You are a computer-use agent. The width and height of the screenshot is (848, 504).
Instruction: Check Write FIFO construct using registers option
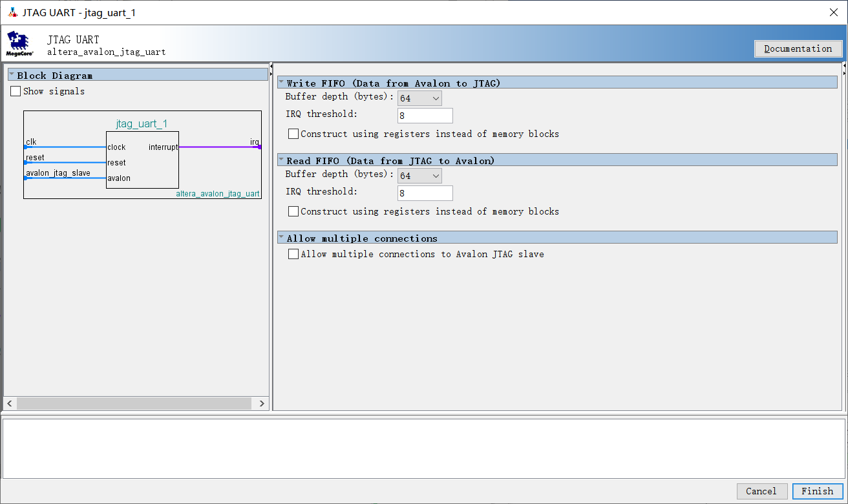point(293,134)
